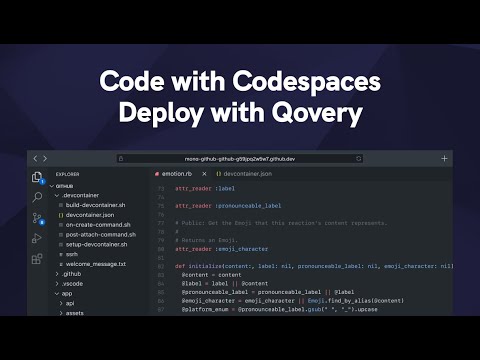The image size is (480, 360).
Task: Click the attr_reader :label code line
Action: click(205, 189)
